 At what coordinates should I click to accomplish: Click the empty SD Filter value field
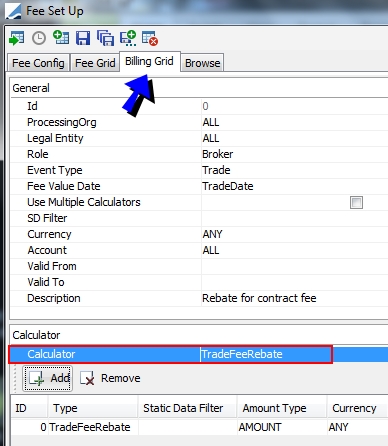295,218
